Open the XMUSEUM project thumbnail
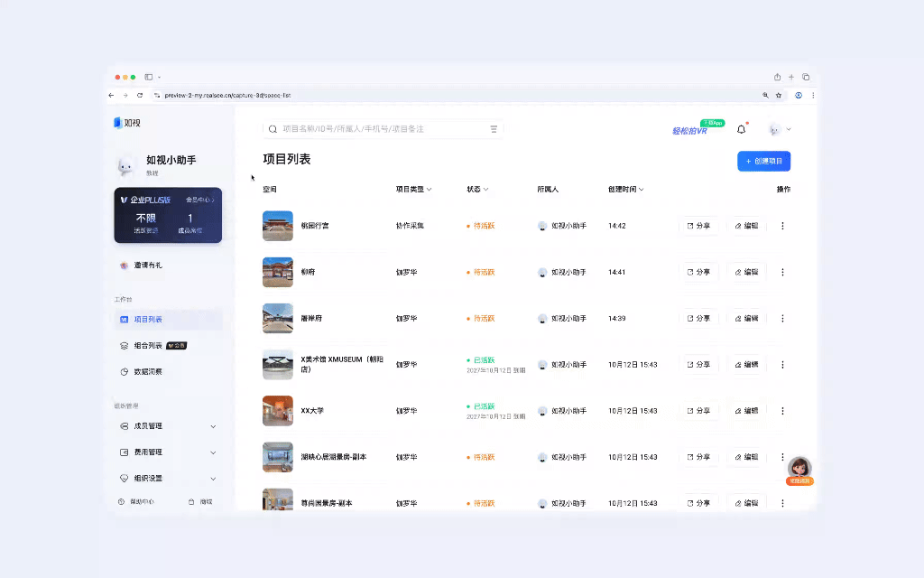 pos(278,365)
